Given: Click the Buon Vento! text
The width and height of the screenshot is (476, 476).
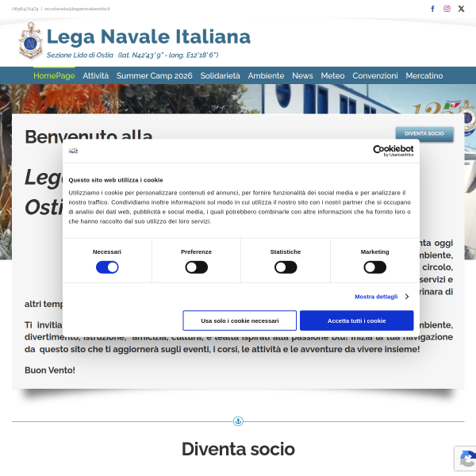Looking at the screenshot, I should [50, 370].
